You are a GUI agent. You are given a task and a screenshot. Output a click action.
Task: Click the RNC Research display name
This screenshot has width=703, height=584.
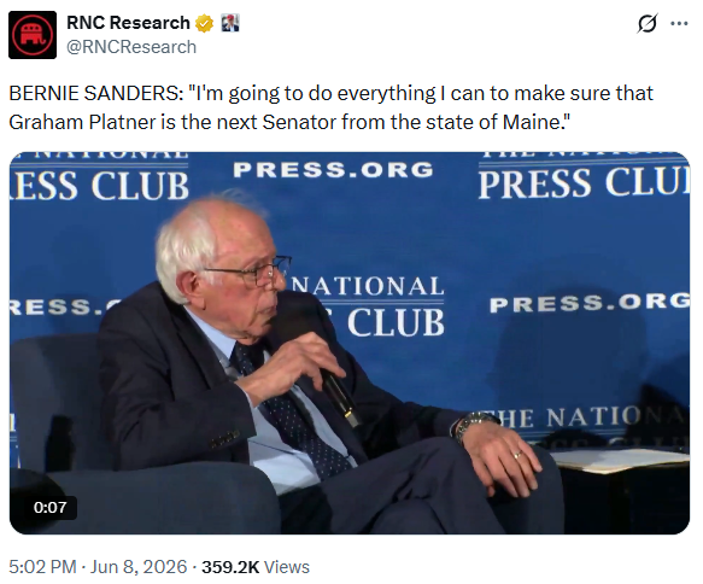click(128, 23)
